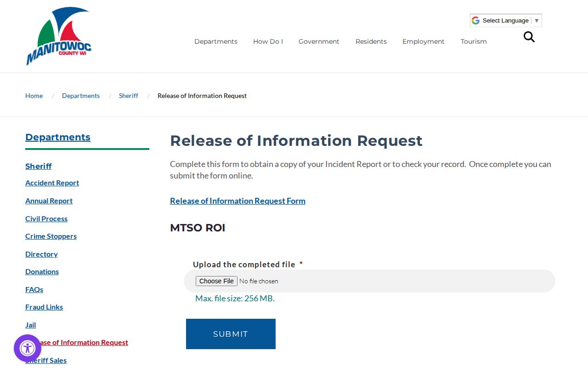588x368 pixels.
Task: Open the Tourism menu
Action: (x=474, y=41)
